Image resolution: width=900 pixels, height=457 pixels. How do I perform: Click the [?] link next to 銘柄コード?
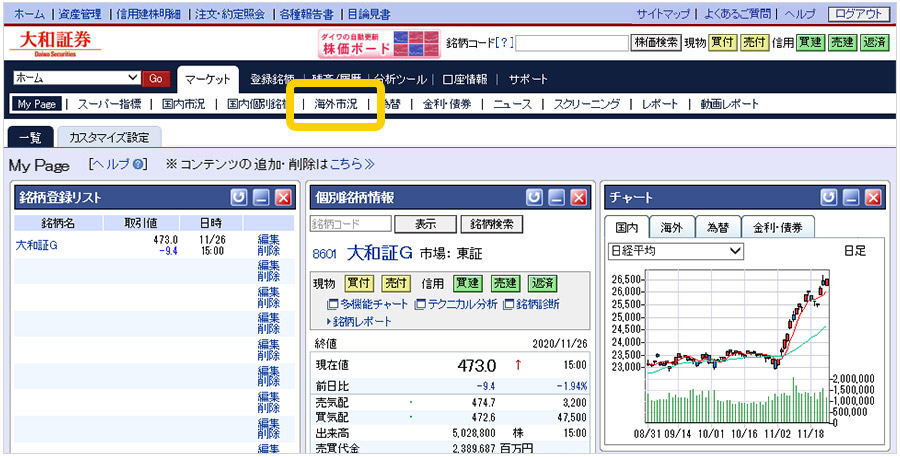(504, 44)
